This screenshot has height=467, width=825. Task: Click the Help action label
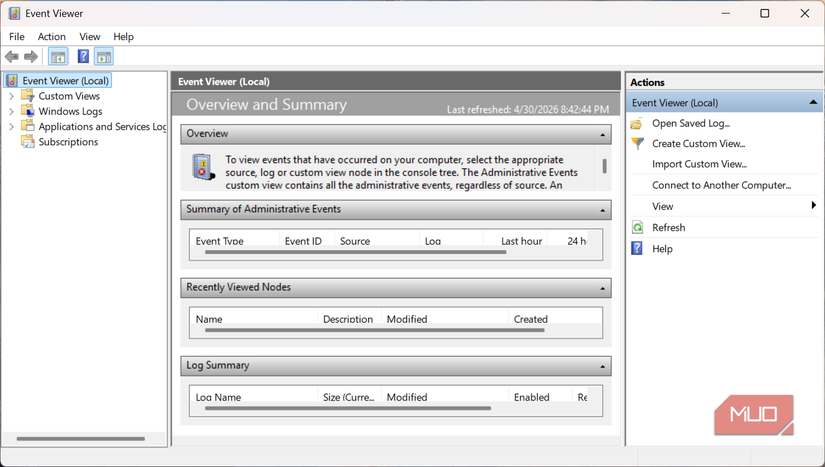(x=662, y=249)
